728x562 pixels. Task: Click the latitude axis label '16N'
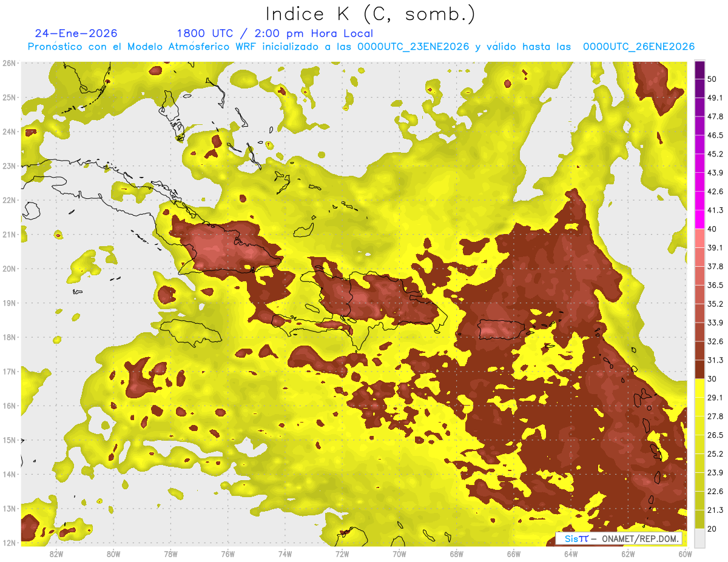(x=9, y=406)
